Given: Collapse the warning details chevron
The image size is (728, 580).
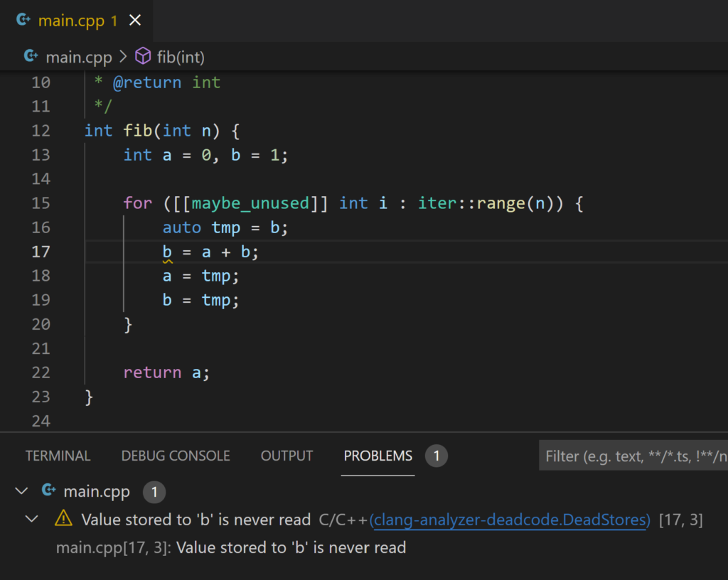Looking at the screenshot, I should point(31,519).
